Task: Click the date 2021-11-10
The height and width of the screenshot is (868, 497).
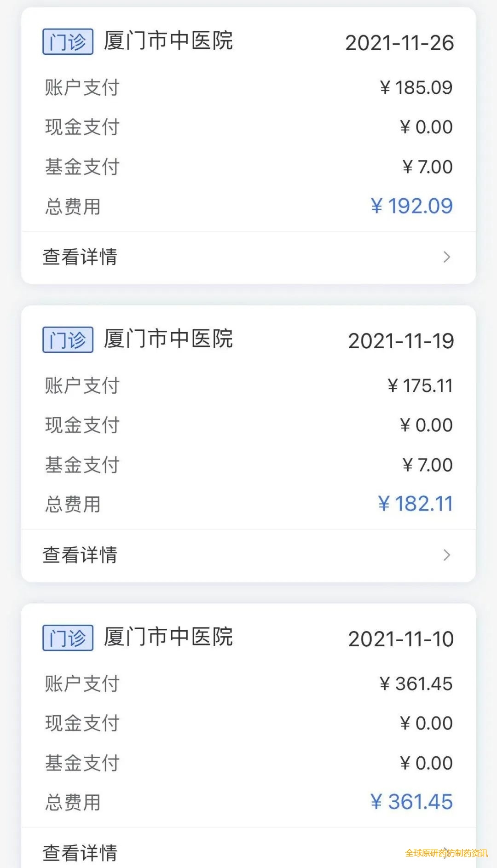Action: pos(401,639)
